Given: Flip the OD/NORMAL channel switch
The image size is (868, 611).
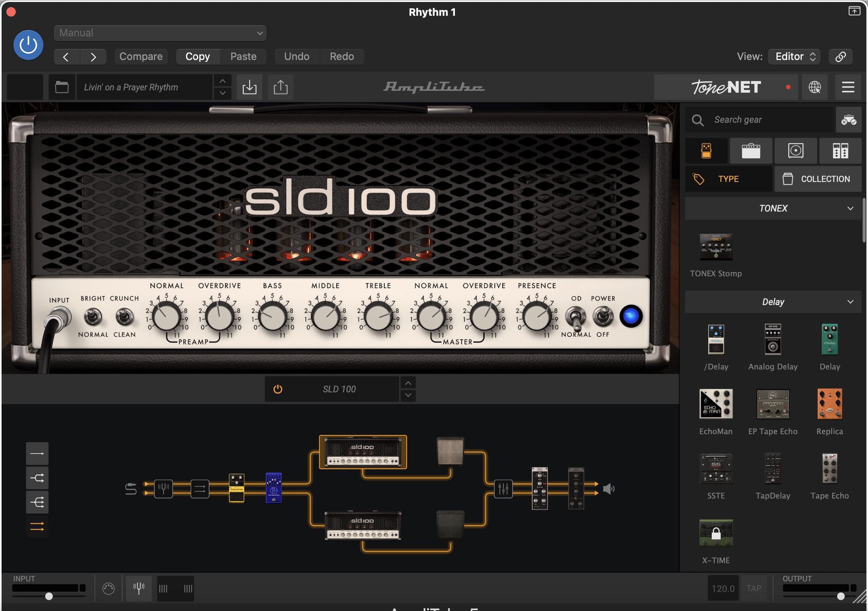Looking at the screenshot, I should tap(576, 318).
